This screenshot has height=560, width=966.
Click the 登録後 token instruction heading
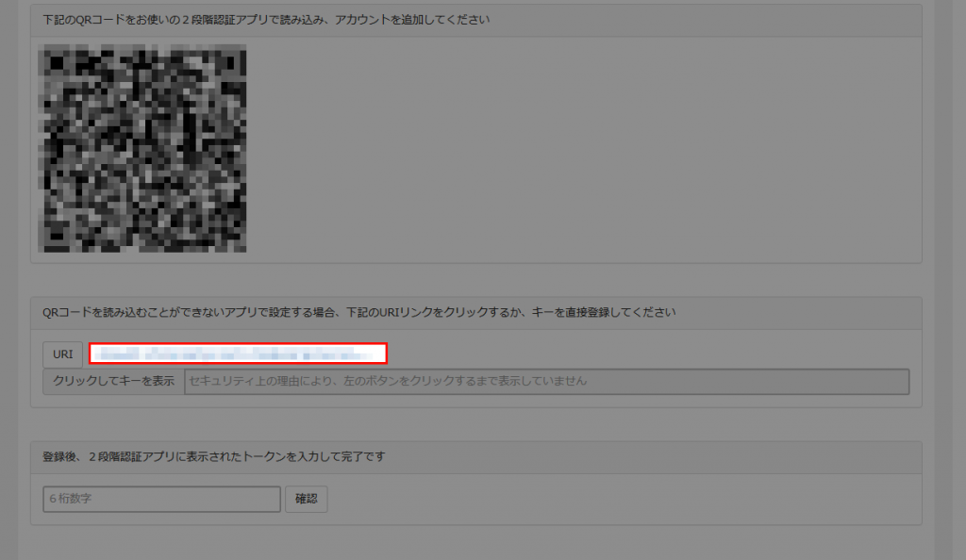214,457
